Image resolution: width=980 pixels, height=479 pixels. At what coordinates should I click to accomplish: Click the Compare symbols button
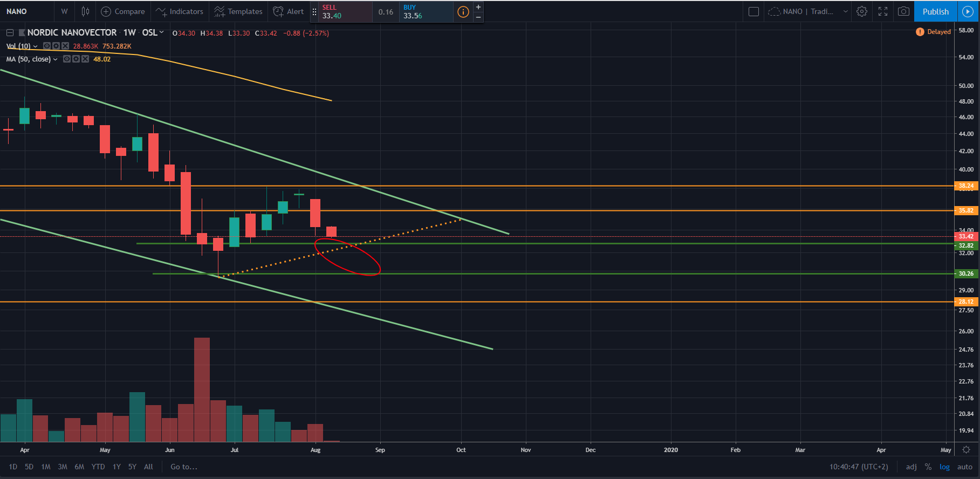[123, 11]
